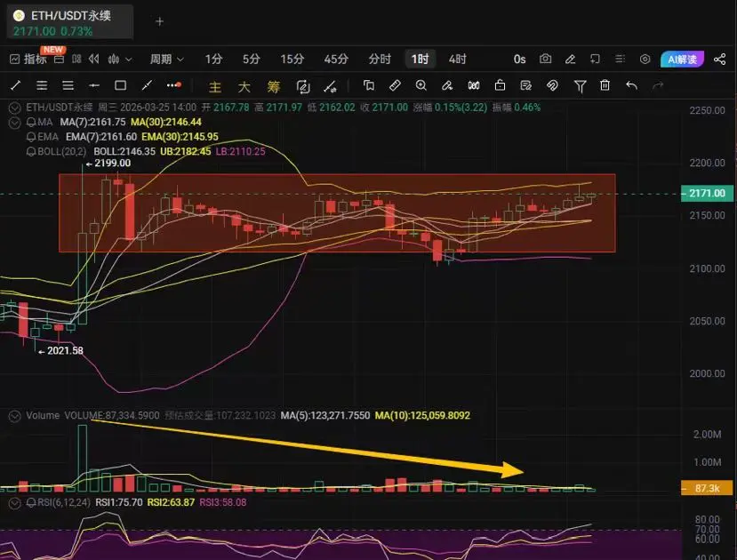Open more drawing tools ellipsis
The width and height of the screenshot is (737, 560).
(x=174, y=85)
